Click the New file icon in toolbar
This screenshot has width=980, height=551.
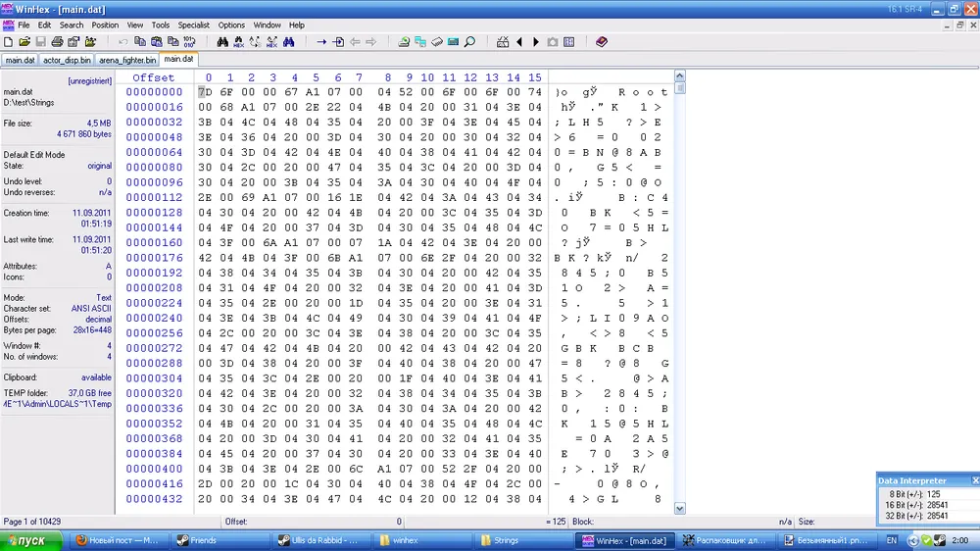click(x=8, y=42)
